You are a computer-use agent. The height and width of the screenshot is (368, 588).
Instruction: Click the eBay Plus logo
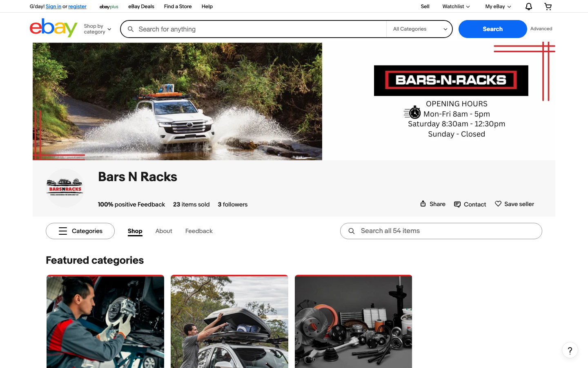[x=109, y=7]
